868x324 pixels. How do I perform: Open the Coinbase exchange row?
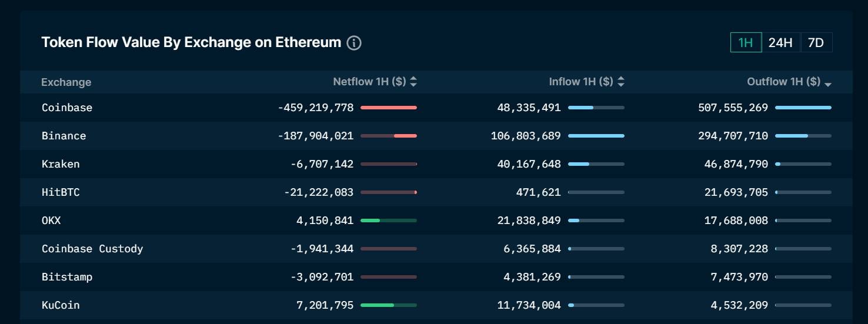pos(436,108)
